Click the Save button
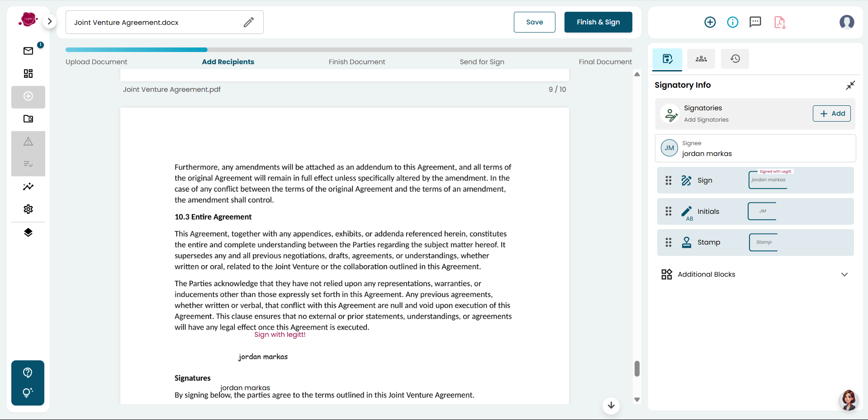The width and height of the screenshot is (868, 420). (x=534, y=22)
